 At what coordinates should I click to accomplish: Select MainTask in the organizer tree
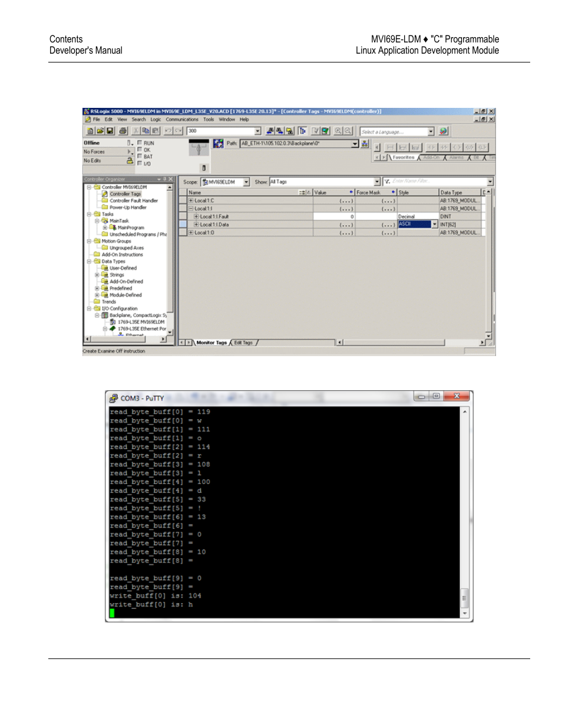click(119, 221)
